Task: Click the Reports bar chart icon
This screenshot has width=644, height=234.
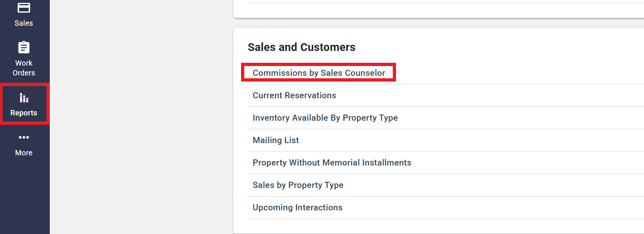Action: [24, 98]
